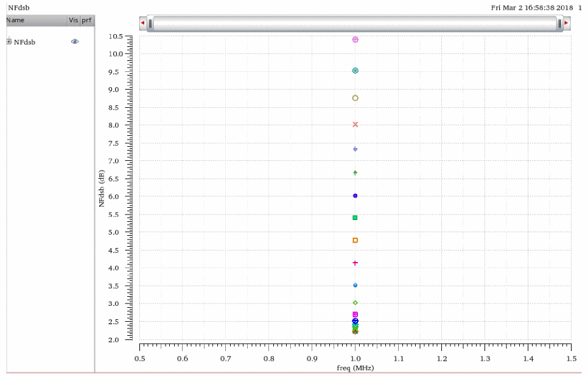Click the right red scroll arrow

567,23
